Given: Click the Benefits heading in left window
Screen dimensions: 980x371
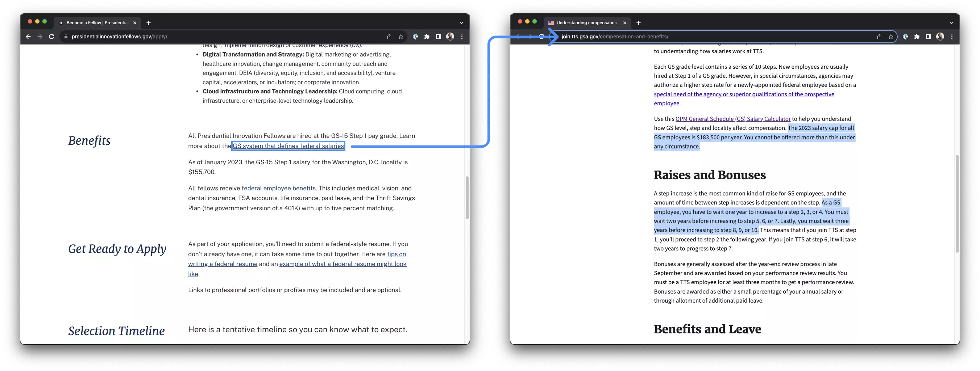Looking at the screenshot, I should 90,141.
